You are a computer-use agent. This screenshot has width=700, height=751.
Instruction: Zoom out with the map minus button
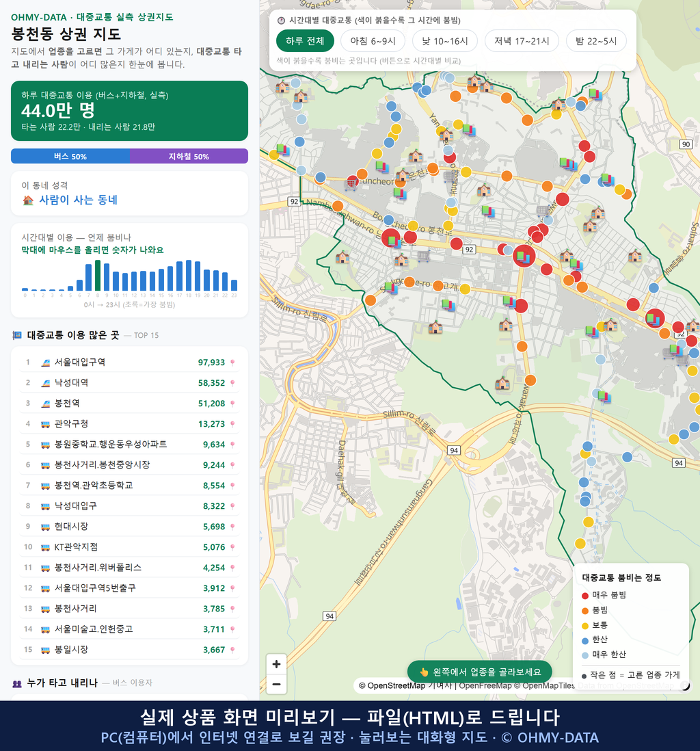point(276,684)
